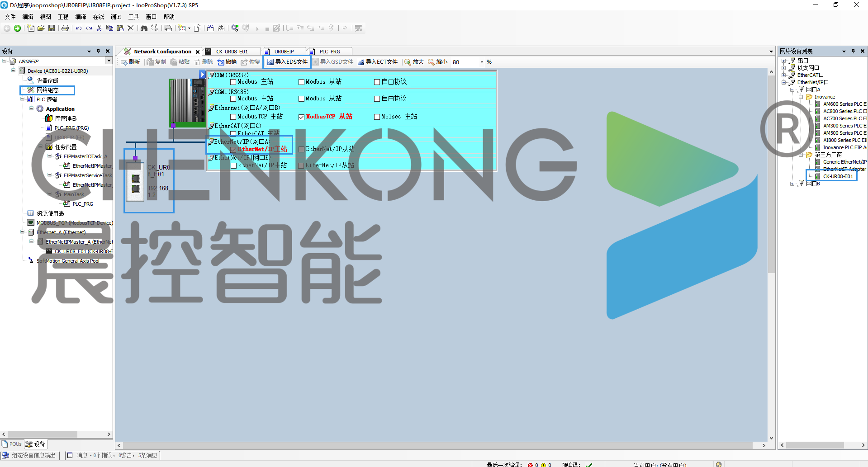Image resolution: width=868 pixels, height=467 pixels.
Task: Click 导入EDS文件 (Import EDS file) button
Action: (287, 62)
